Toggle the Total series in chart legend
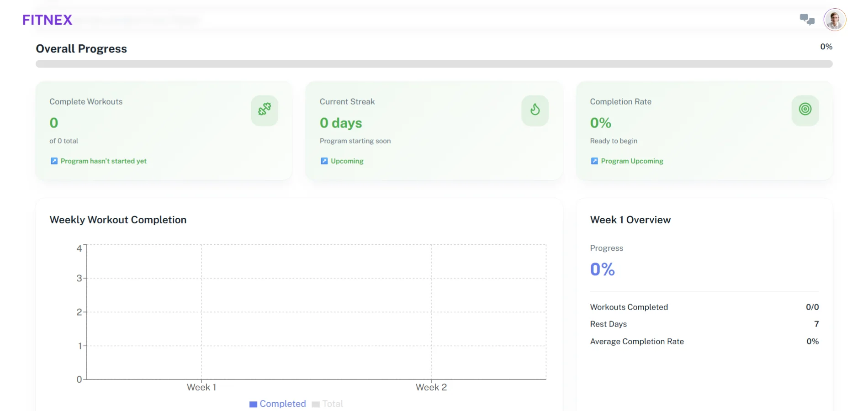The image size is (868, 411). (328, 404)
